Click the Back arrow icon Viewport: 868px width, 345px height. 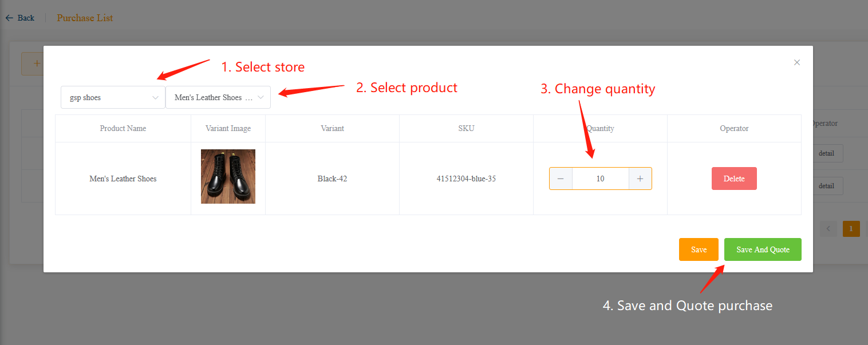click(x=9, y=18)
